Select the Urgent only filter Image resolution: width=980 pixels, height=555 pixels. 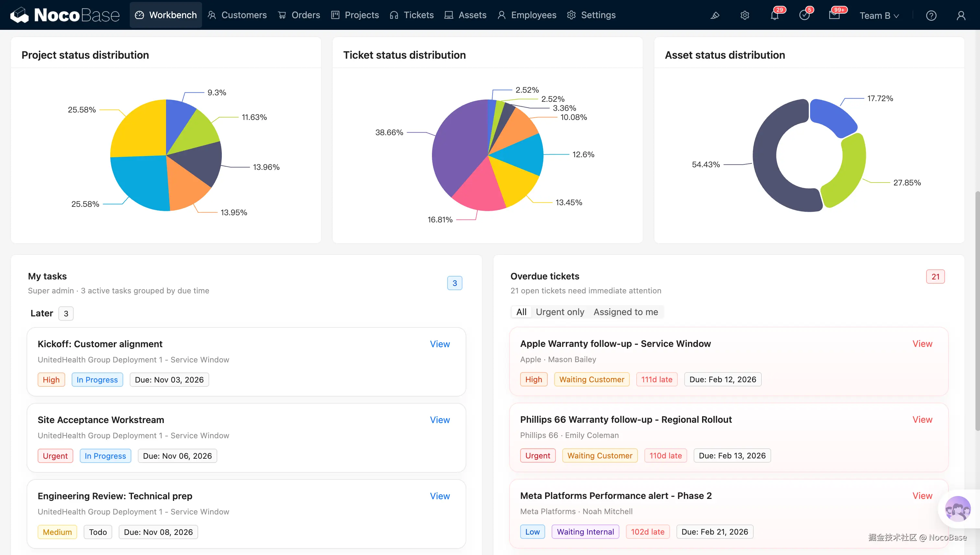[x=560, y=312]
